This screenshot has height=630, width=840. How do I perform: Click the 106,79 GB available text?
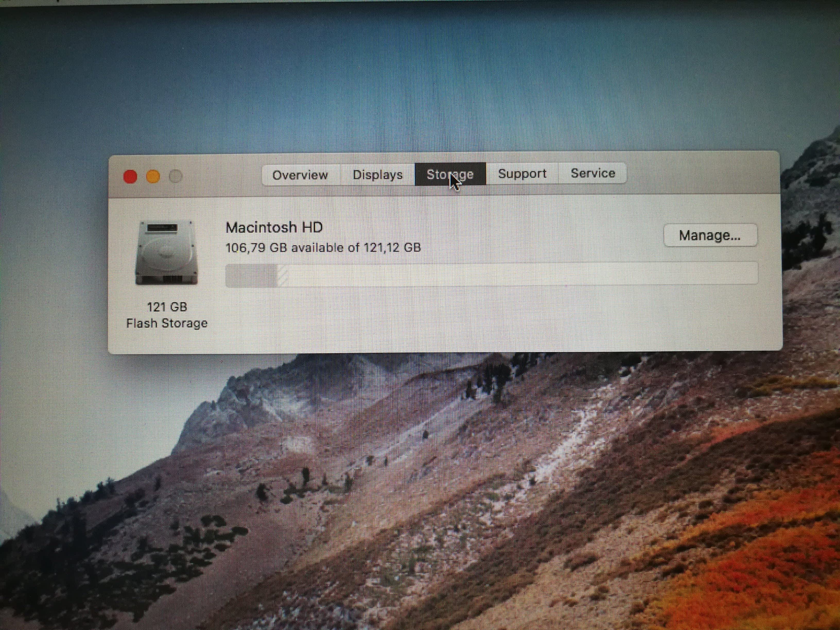click(323, 248)
